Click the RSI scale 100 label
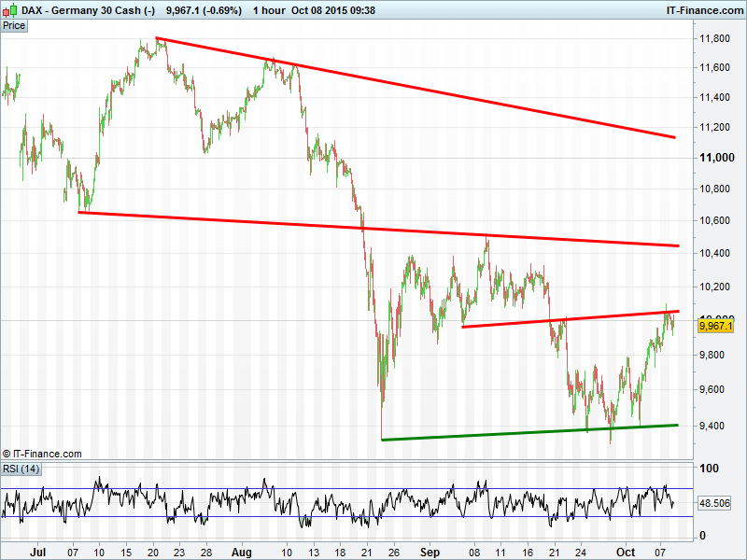The height and width of the screenshot is (560, 747). point(709,469)
